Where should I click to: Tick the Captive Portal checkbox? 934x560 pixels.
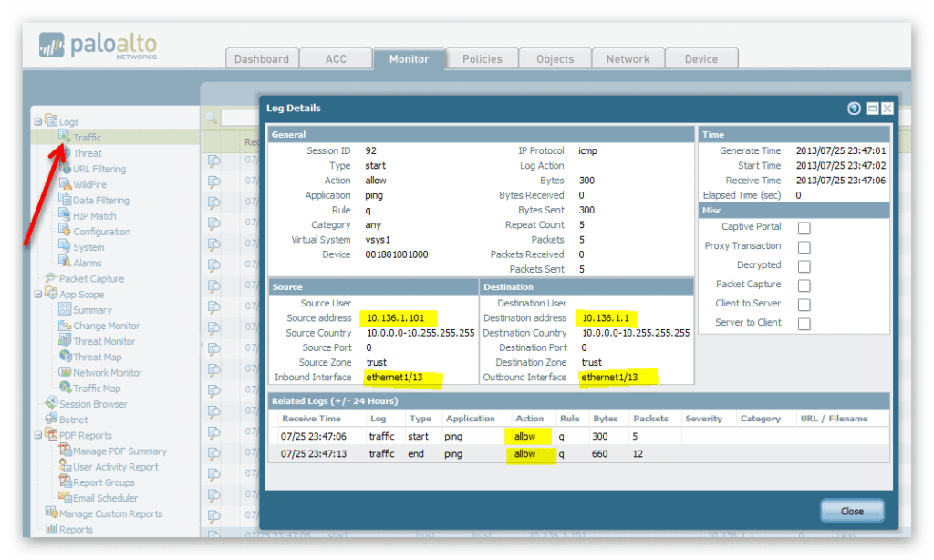(804, 228)
